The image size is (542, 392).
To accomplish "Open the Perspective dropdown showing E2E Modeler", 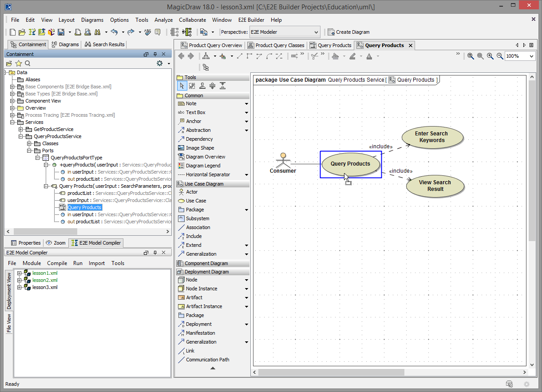I will [316, 32].
